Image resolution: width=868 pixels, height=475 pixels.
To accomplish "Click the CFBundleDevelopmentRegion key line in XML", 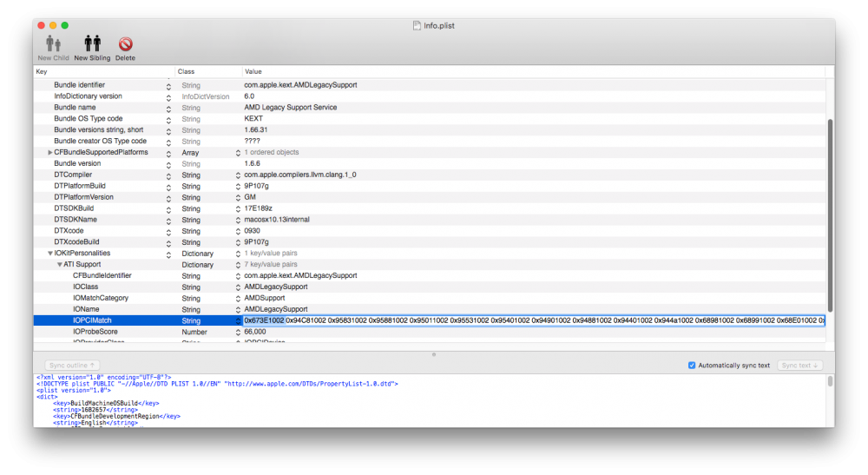I will 116,416.
